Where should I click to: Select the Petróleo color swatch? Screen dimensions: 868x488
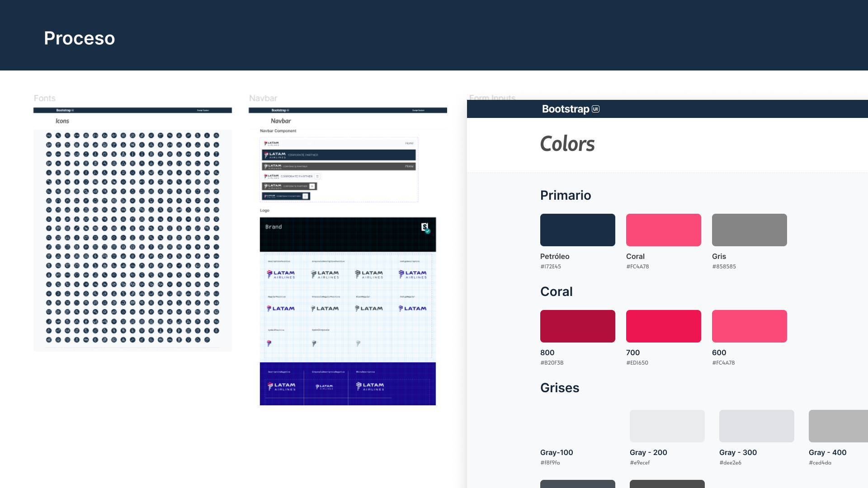(577, 230)
